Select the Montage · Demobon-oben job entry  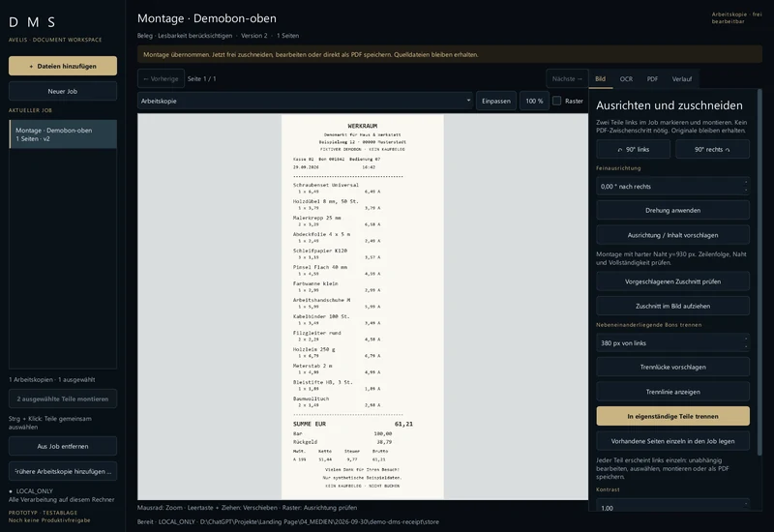pyautogui.click(x=63, y=134)
